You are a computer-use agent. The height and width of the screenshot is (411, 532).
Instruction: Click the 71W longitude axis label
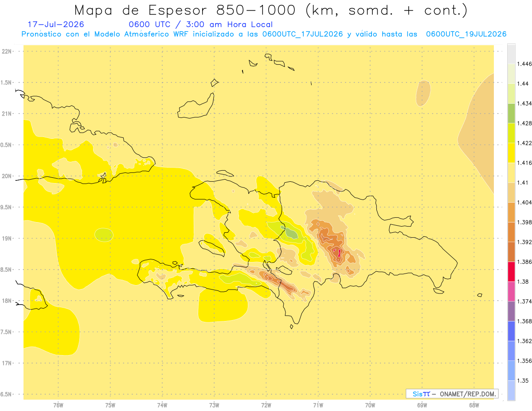[x=318, y=405]
